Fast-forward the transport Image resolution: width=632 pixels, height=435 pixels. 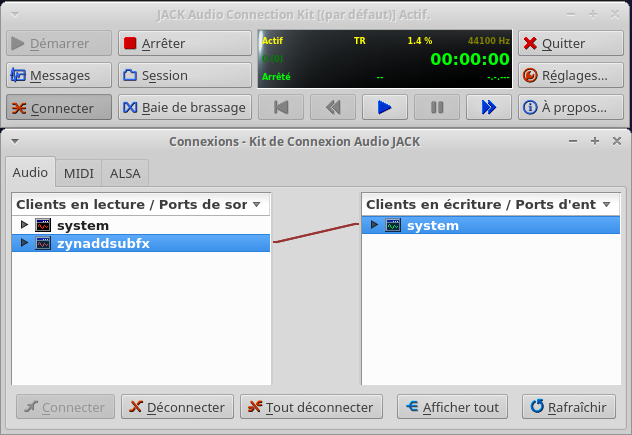pyautogui.click(x=488, y=107)
